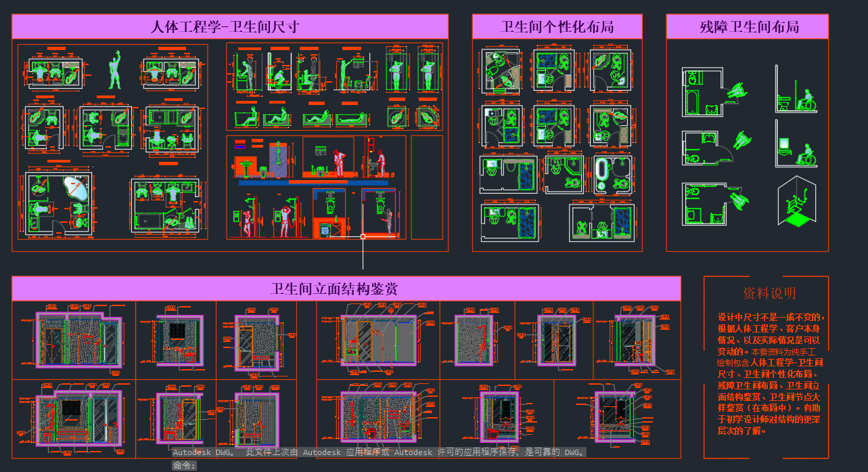
Task: Click the 卫生间立面结构鉴赏 title banner
Action: (x=346, y=289)
